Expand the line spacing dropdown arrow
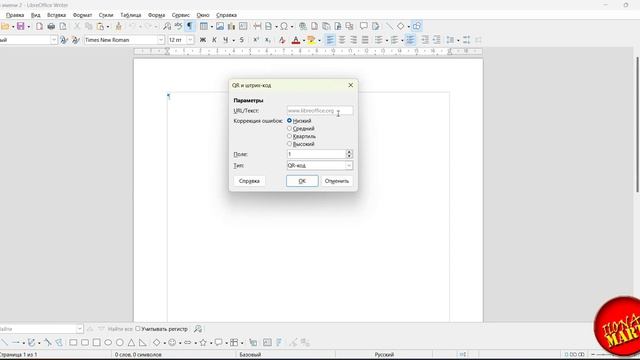The width and height of the screenshot is (640, 360). point(458,40)
